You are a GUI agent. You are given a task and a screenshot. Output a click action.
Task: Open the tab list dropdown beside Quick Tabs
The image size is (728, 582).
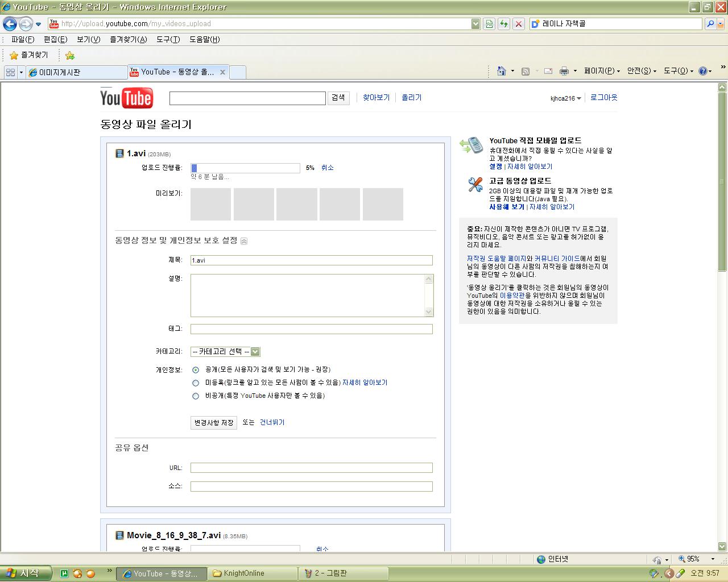tap(22, 72)
